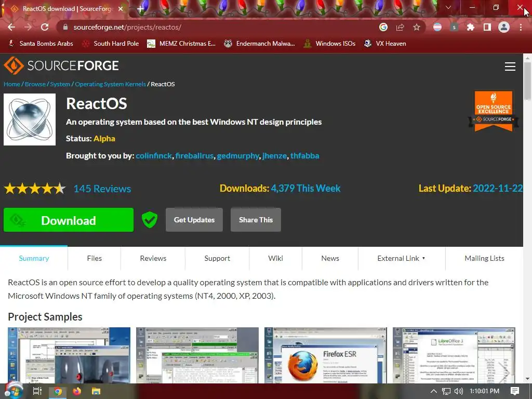The height and width of the screenshot is (399, 532).
Task: Toggle the browser side panel icon
Action: point(487,27)
